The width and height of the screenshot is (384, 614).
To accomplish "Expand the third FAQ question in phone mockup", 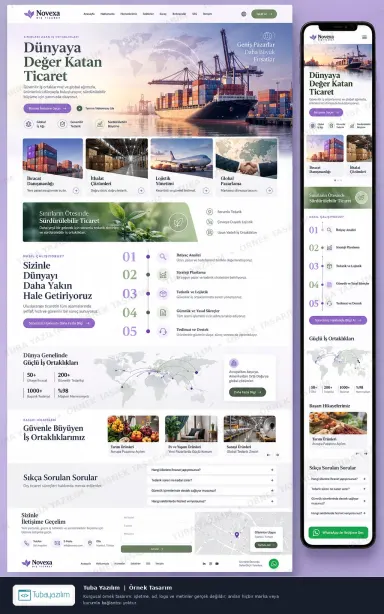I will tap(338, 500).
